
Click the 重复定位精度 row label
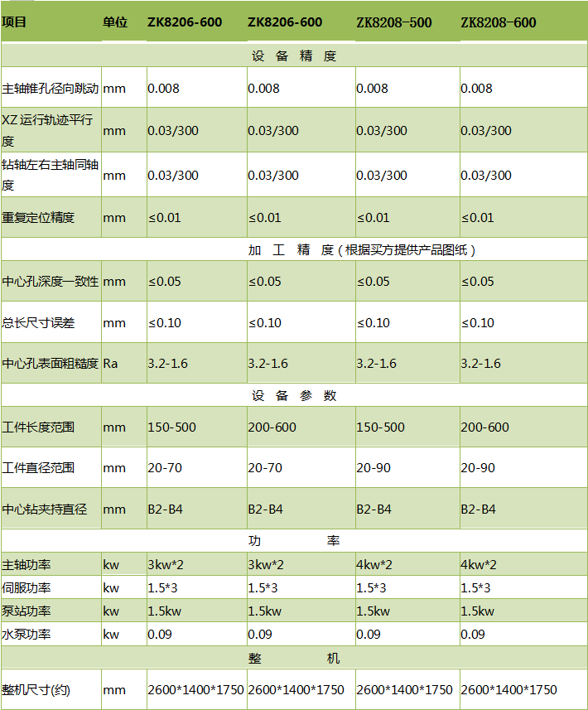pos(38,218)
